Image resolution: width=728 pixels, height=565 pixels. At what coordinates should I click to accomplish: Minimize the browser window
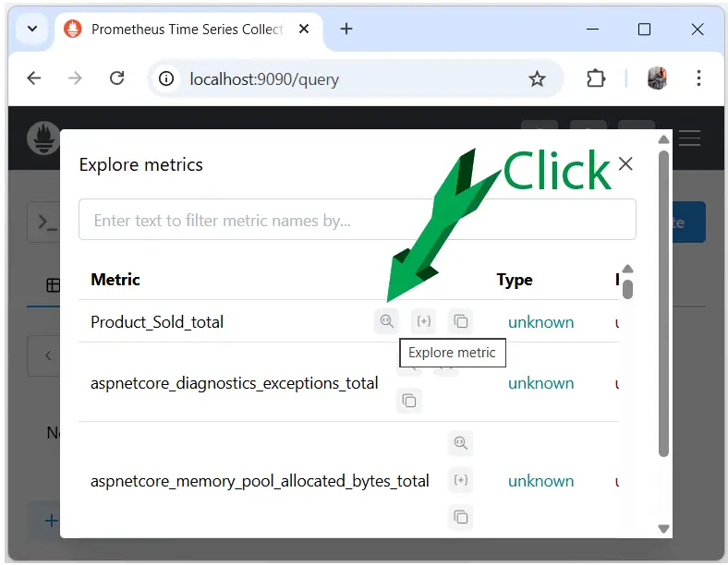(x=592, y=30)
